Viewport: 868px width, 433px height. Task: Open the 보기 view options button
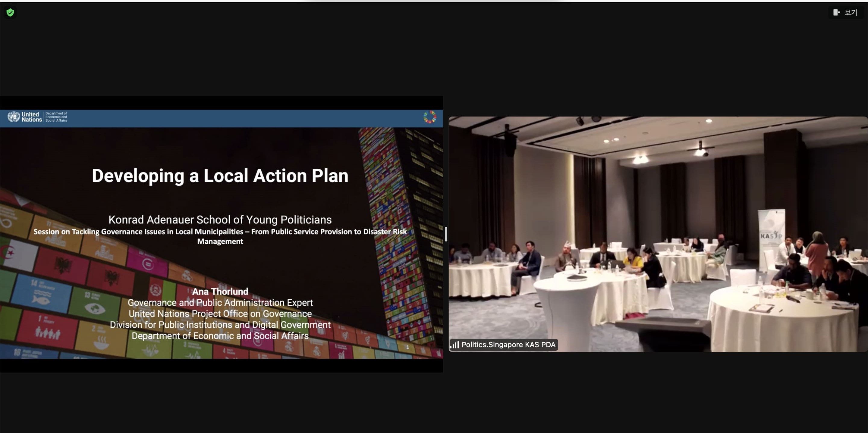click(845, 12)
